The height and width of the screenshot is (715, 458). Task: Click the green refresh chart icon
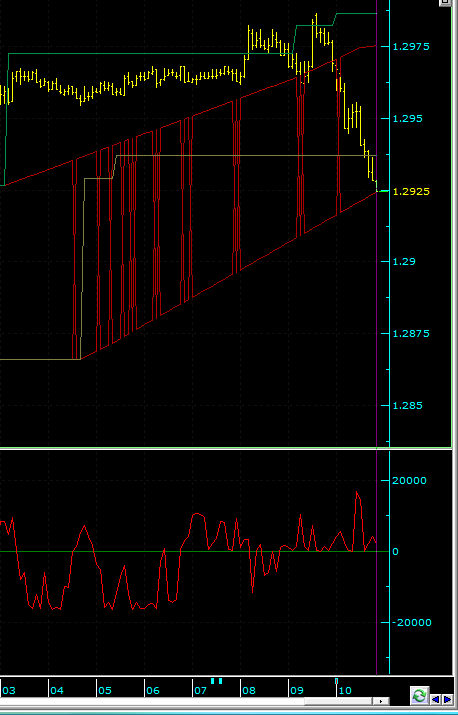tap(420, 696)
